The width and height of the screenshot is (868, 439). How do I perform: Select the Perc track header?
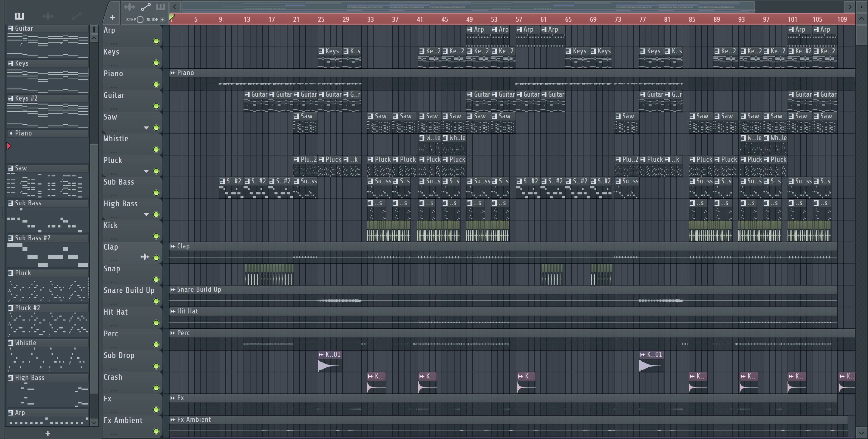click(x=132, y=339)
